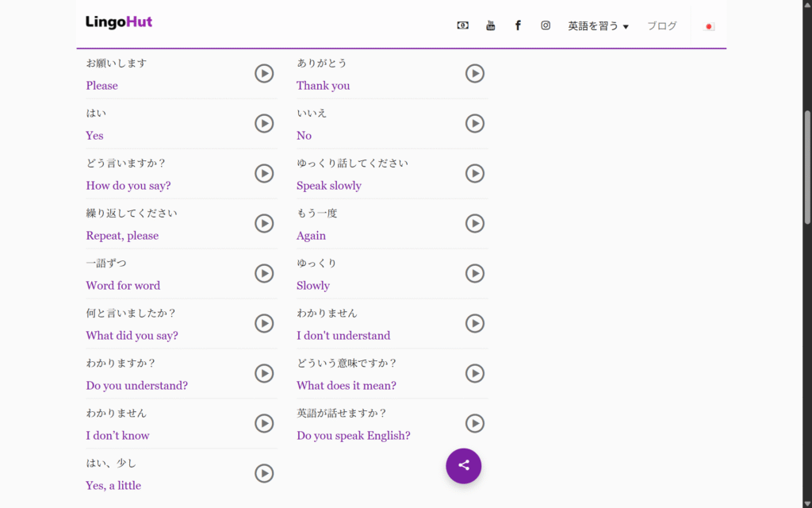Open the Instagram icon in header
812x508 pixels.
pyautogui.click(x=546, y=25)
